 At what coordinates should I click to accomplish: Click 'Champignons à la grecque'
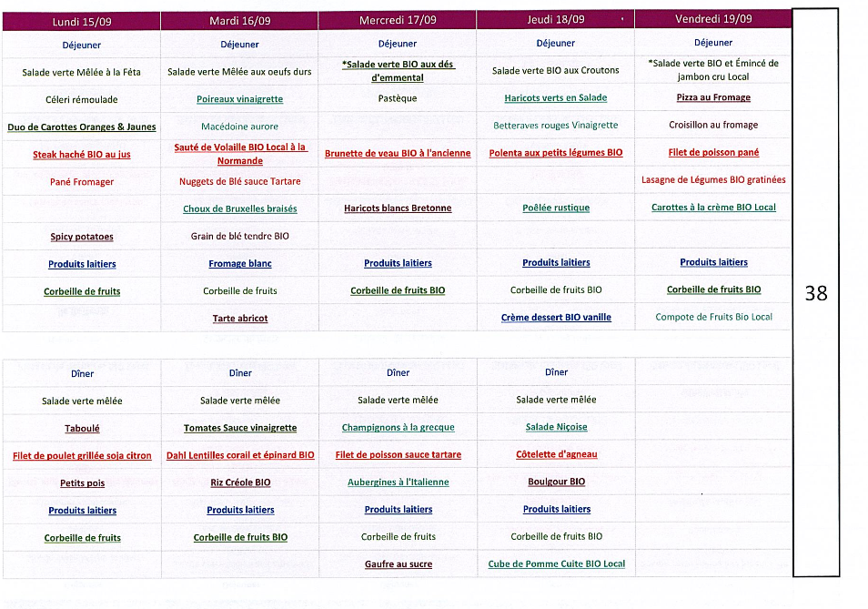click(x=398, y=428)
